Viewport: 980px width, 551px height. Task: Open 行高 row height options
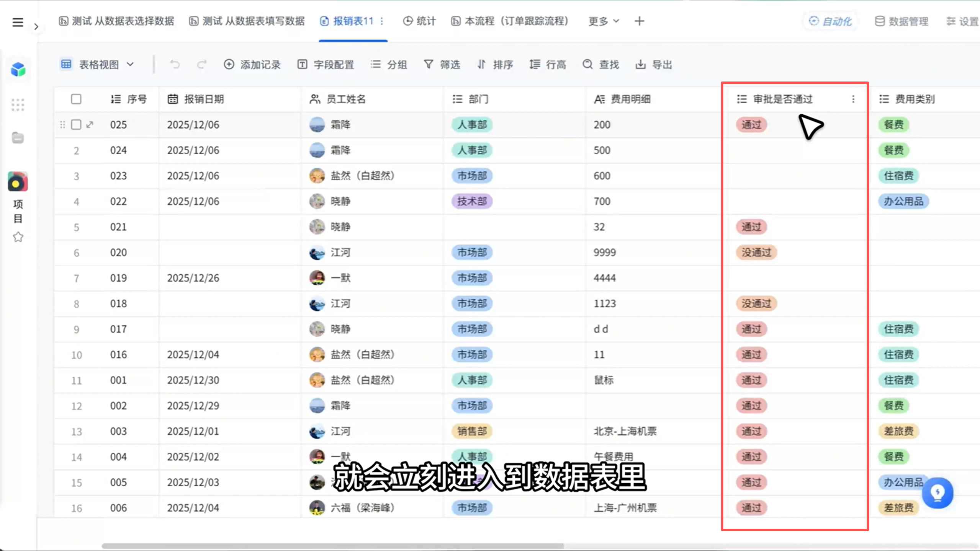pos(548,65)
